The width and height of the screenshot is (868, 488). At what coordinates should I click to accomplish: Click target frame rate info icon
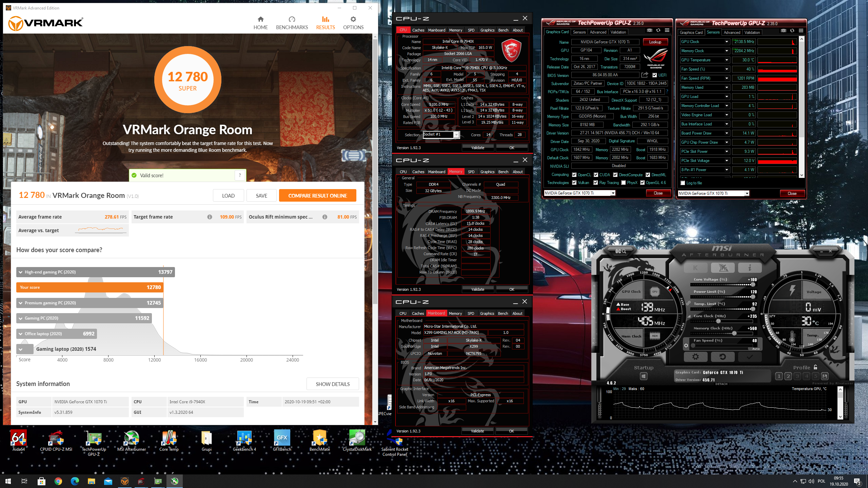point(210,217)
